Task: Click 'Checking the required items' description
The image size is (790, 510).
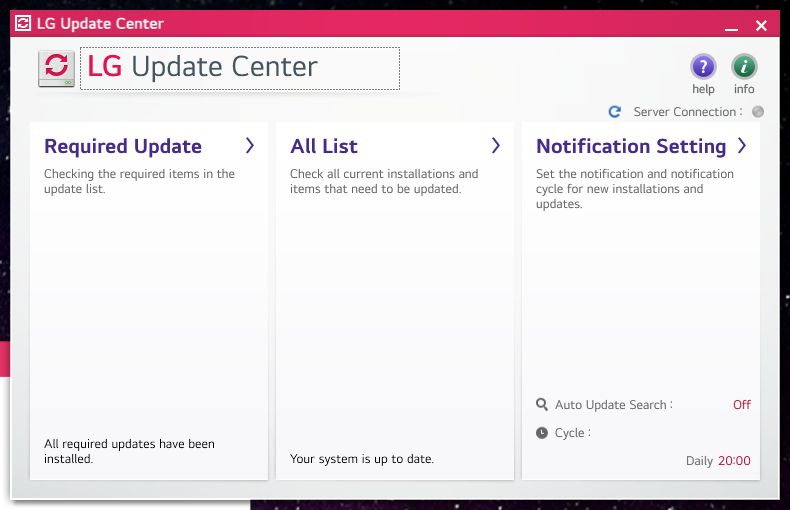Action: click(140, 181)
